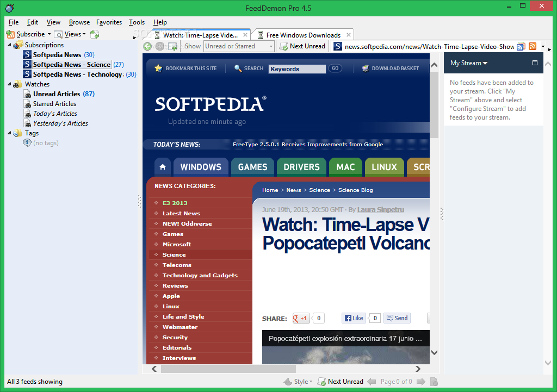Open the My Stream dropdown

468,63
